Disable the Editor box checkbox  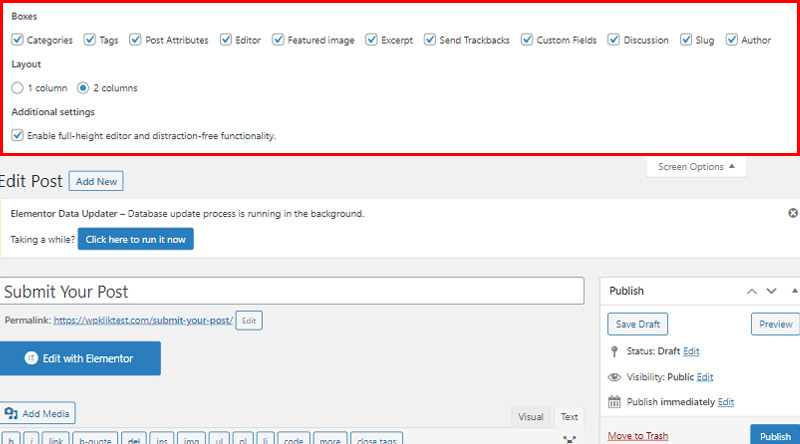[x=226, y=40]
